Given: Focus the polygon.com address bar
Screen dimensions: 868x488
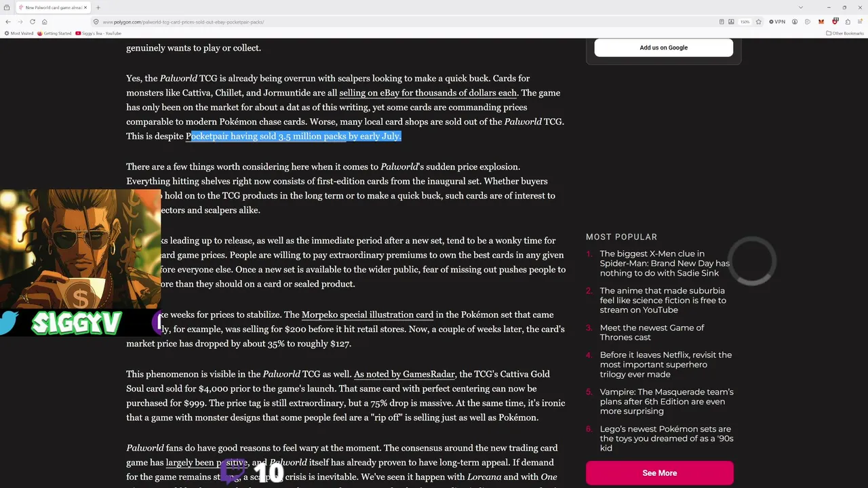Looking at the screenshot, I should pos(407,22).
